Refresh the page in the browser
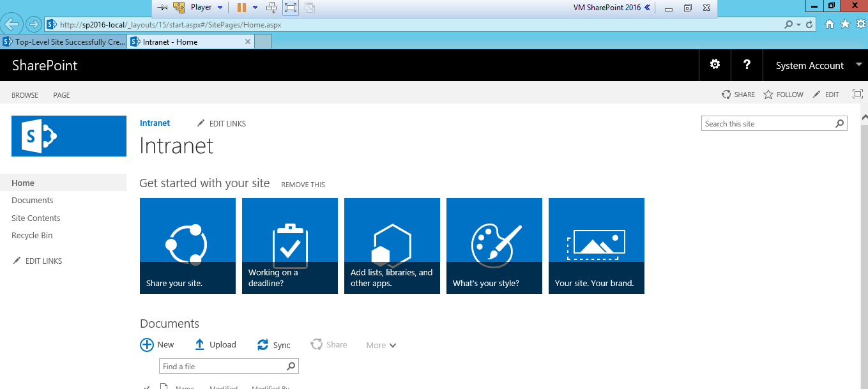This screenshot has width=868, height=389. pyautogui.click(x=810, y=25)
